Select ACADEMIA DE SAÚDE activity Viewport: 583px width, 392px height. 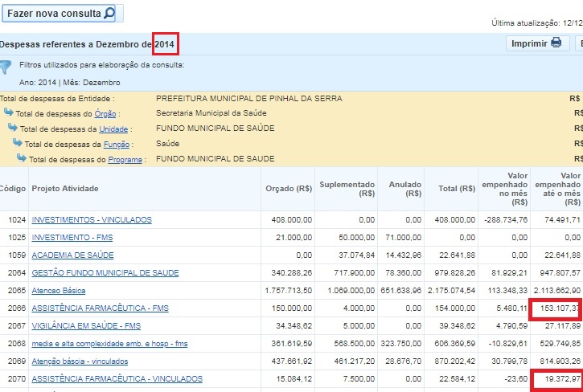[x=72, y=255]
